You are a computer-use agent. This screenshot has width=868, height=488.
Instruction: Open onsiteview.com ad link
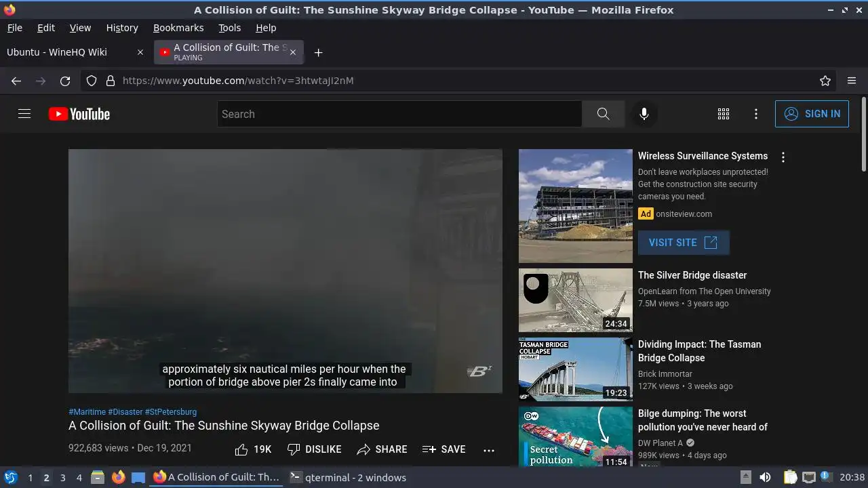point(684,213)
